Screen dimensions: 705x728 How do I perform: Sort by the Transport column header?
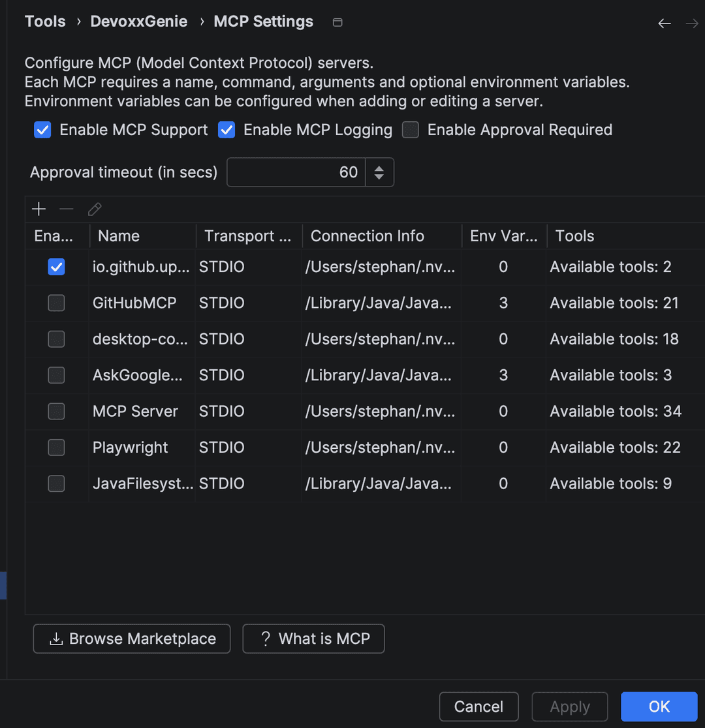[249, 236]
